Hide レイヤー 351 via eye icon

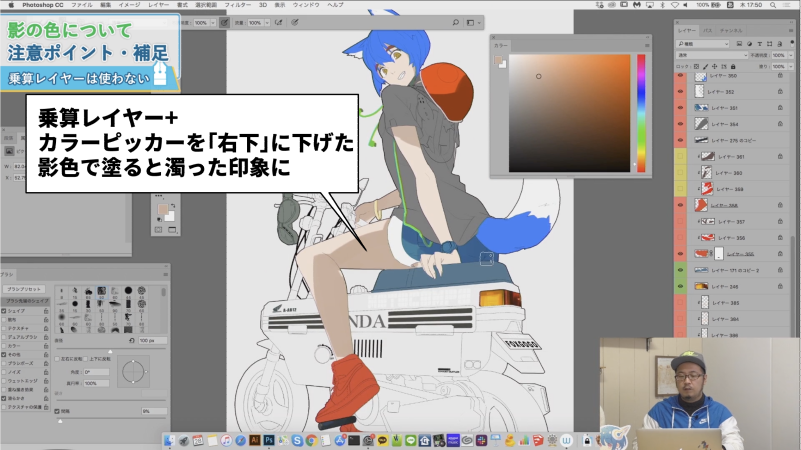pos(680,108)
